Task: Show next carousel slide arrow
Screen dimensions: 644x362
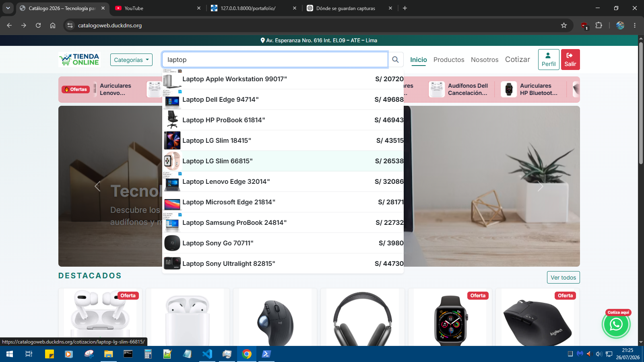Action: [x=541, y=186]
